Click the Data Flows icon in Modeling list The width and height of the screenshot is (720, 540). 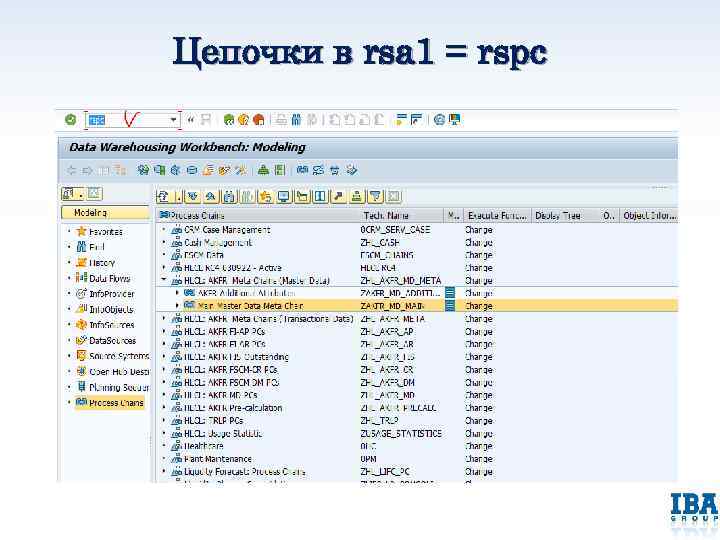coord(81,278)
